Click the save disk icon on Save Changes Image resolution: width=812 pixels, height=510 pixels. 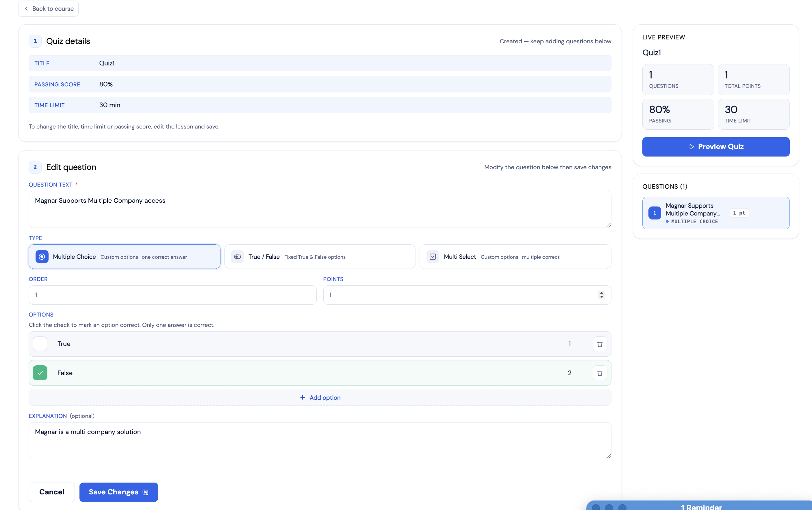145,492
